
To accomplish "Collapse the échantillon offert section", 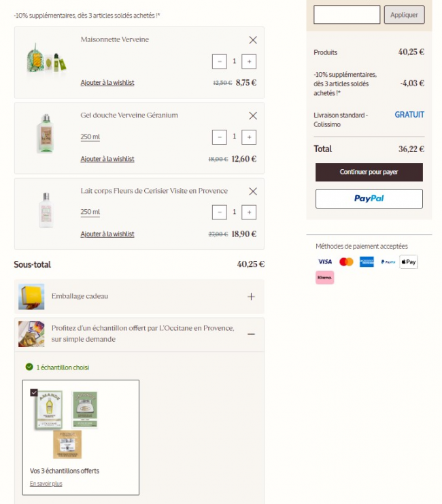I will [x=251, y=334].
